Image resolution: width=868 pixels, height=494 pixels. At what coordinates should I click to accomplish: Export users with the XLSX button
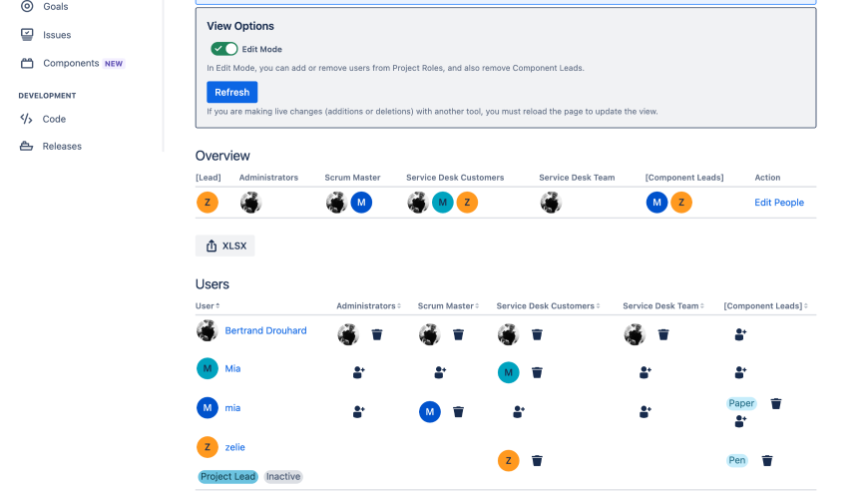224,246
